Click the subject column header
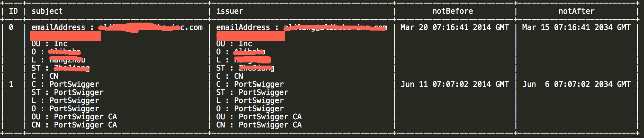This screenshot has width=644, height=138. click(47, 11)
